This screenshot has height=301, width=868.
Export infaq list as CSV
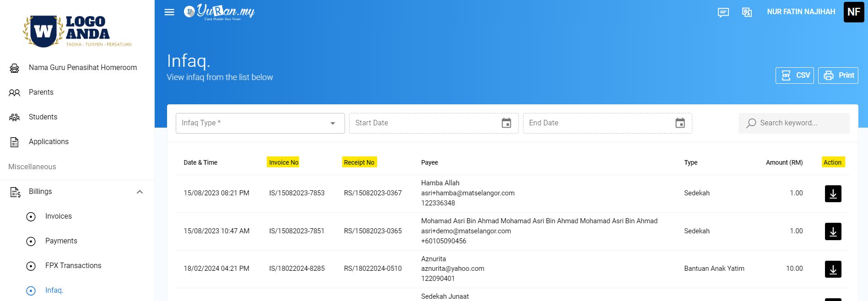[x=795, y=75]
